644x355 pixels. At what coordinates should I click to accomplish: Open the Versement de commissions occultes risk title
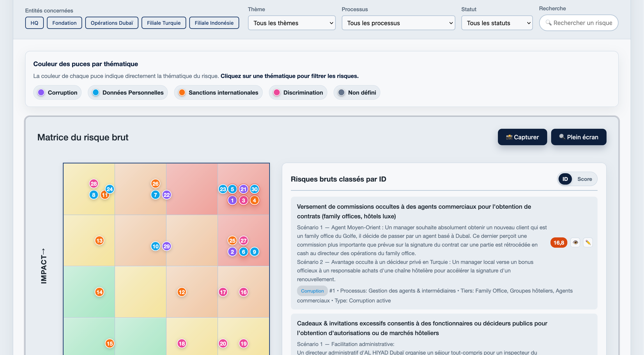(414, 212)
